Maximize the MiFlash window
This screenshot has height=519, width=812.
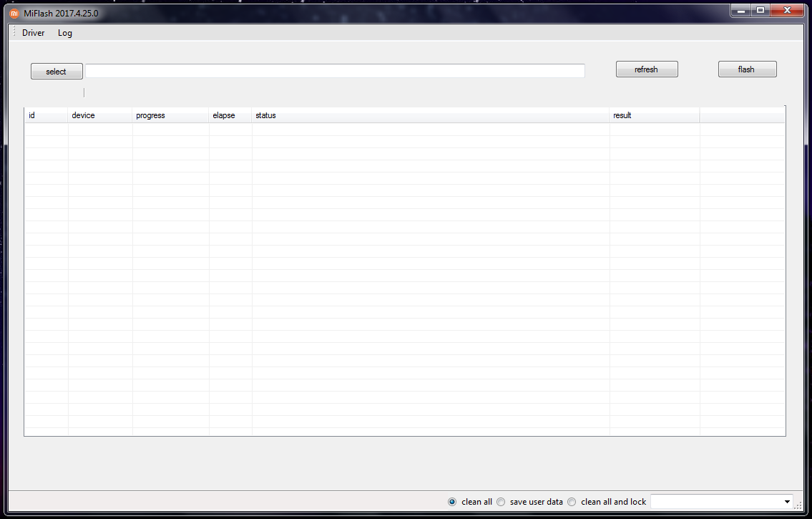point(760,10)
